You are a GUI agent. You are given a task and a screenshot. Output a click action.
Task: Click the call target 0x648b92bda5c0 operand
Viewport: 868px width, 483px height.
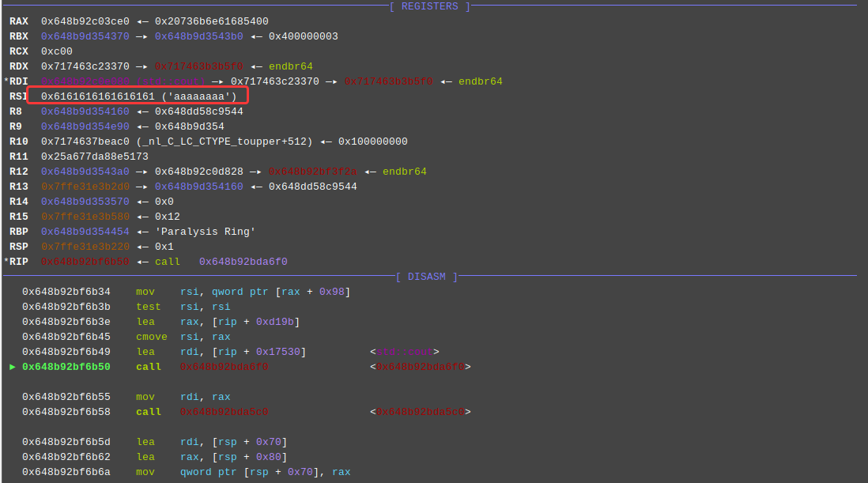click(x=224, y=412)
